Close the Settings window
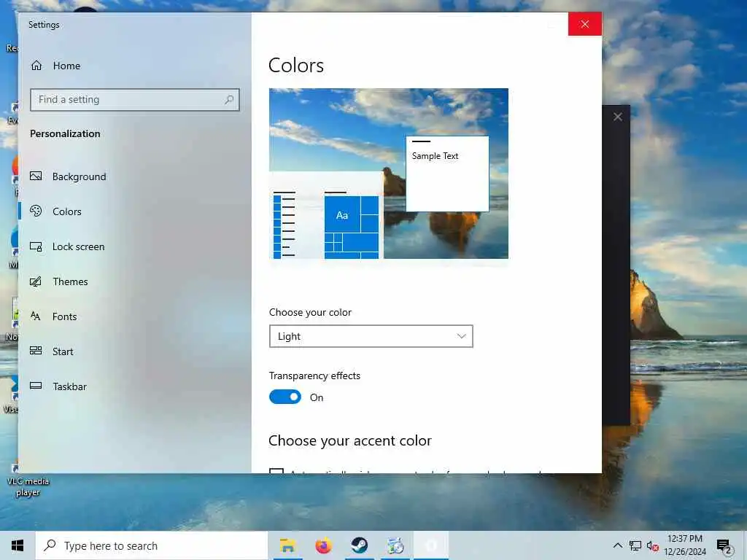747x560 pixels. point(585,24)
